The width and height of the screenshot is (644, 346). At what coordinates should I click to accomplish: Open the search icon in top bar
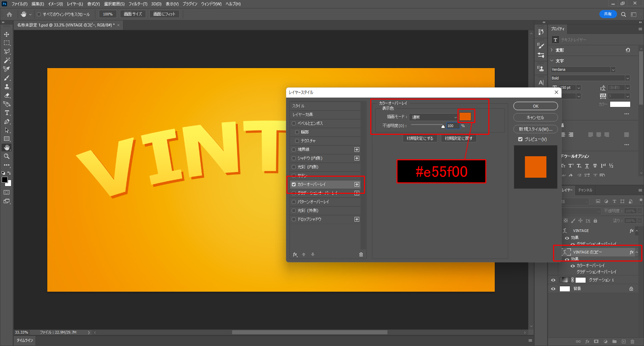click(x=623, y=14)
